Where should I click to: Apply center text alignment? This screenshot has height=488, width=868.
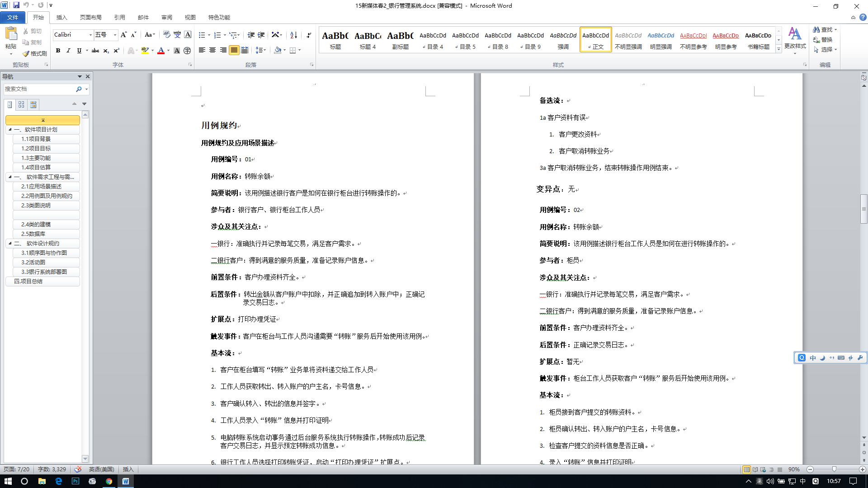(x=212, y=50)
